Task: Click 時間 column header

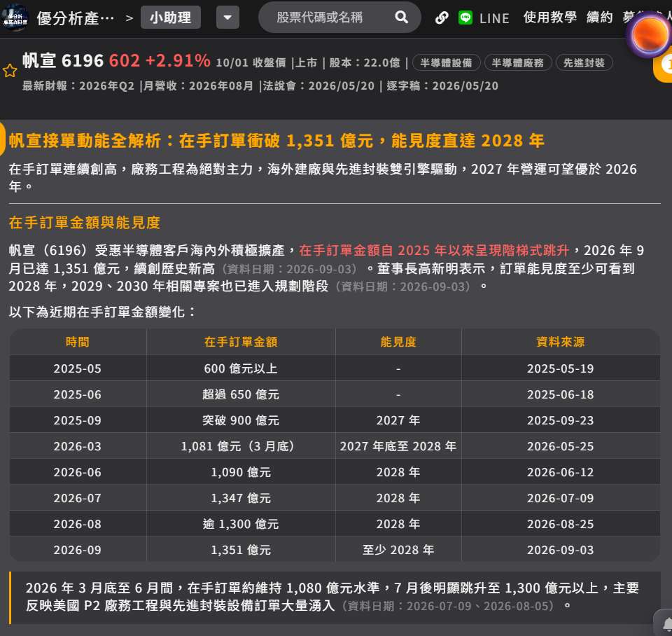Action: [x=78, y=342]
